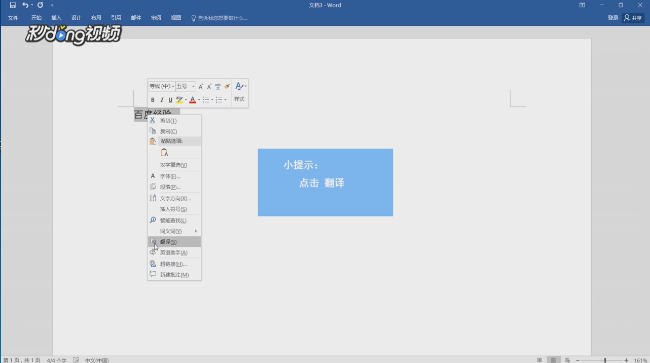The width and height of the screenshot is (650, 363).
Task: Open the mini toolbar font name box
Action: coord(161,86)
